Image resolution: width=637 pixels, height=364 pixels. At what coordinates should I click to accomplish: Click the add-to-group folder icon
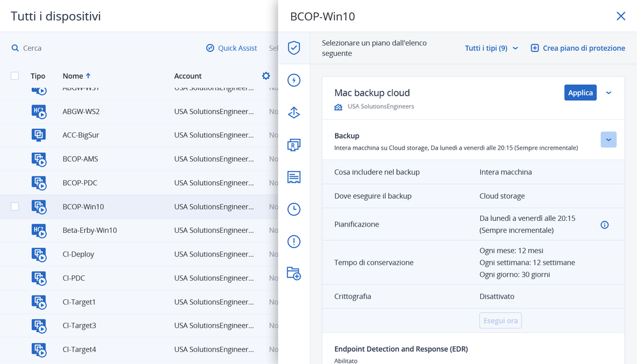[x=294, y=274]
